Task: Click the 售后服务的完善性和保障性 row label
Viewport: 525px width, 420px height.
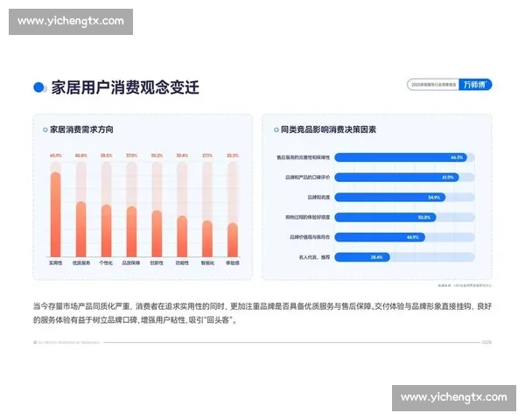Action: click(303, 157)
